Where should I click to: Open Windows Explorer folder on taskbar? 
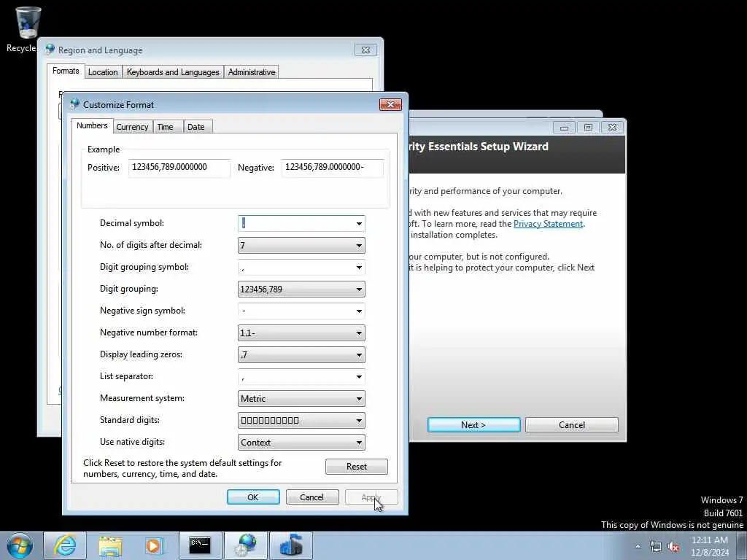coord(111,545)
